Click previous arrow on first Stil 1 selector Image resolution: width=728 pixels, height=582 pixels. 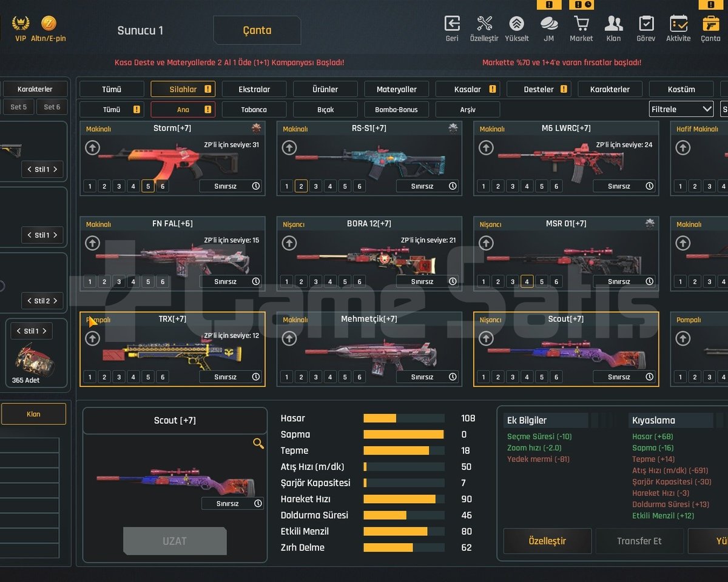point(29,169)
